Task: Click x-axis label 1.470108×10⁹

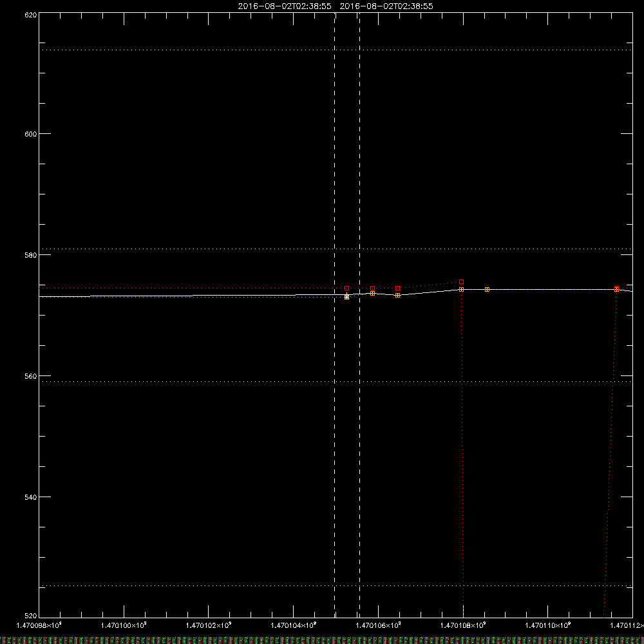Action: (x=463, y=625)
